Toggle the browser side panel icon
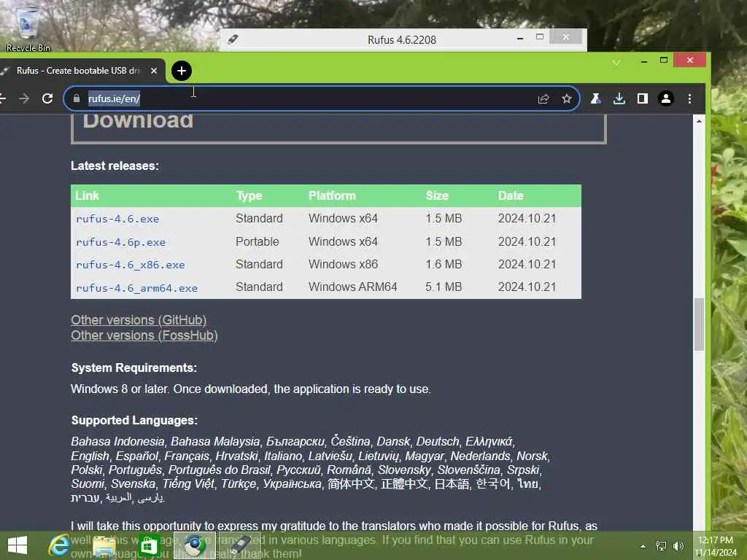This screenshot has height=560, width=747. (x=642, y=98)
